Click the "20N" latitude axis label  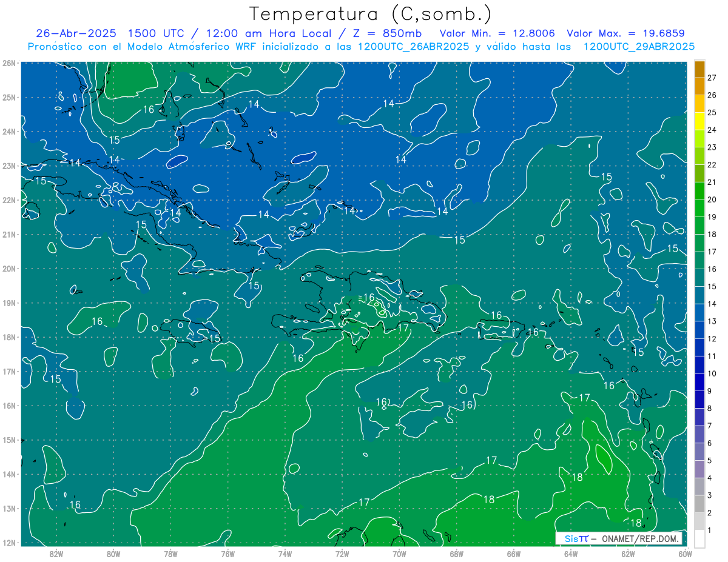pyautogui.click(x=8, y=269)
